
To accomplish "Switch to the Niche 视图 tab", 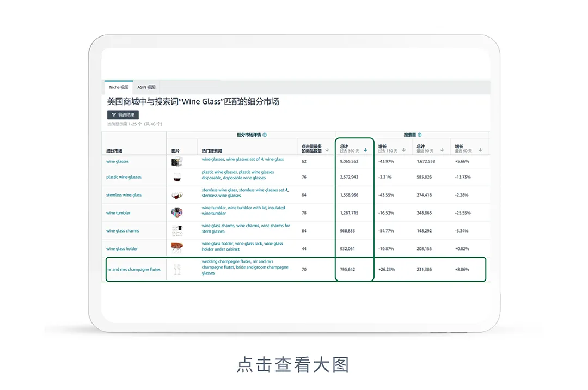I will 119,87.
